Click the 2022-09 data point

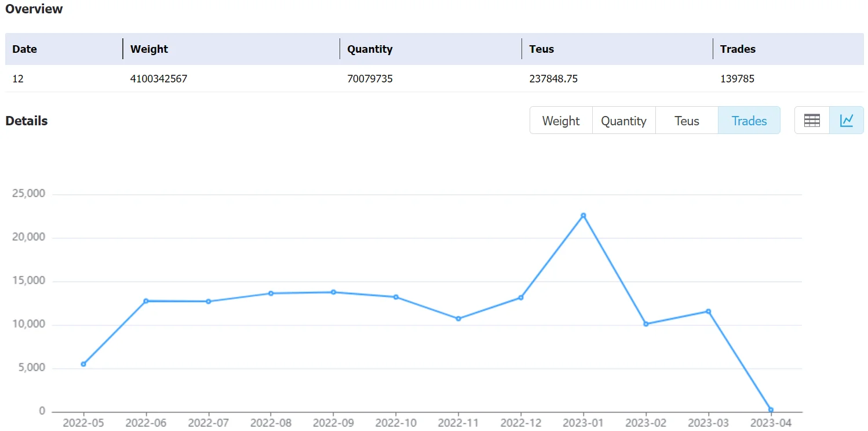pyautogui.click(x=333, y=292)
